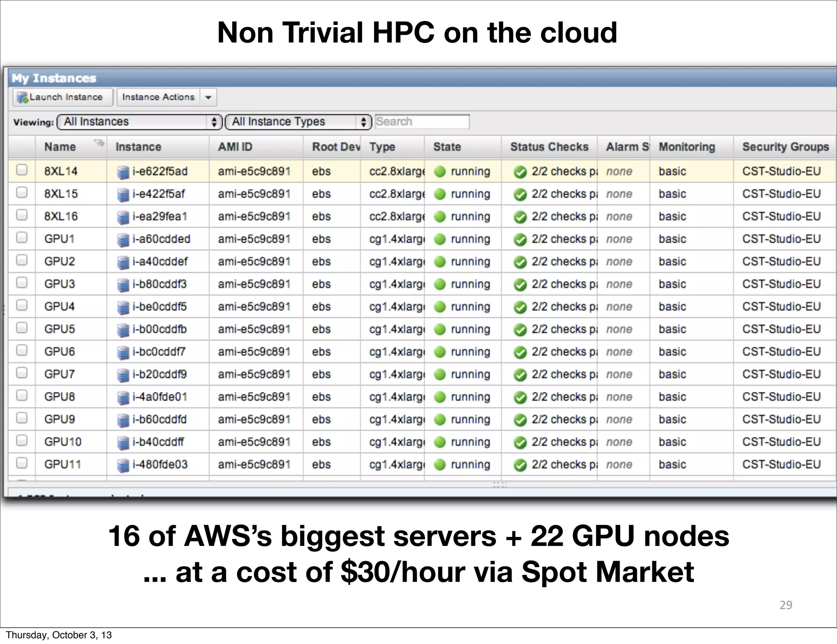Screen dimensions: 837x644
Task: Check the GPU1 instance checkbox
Action: click(22, 237)
